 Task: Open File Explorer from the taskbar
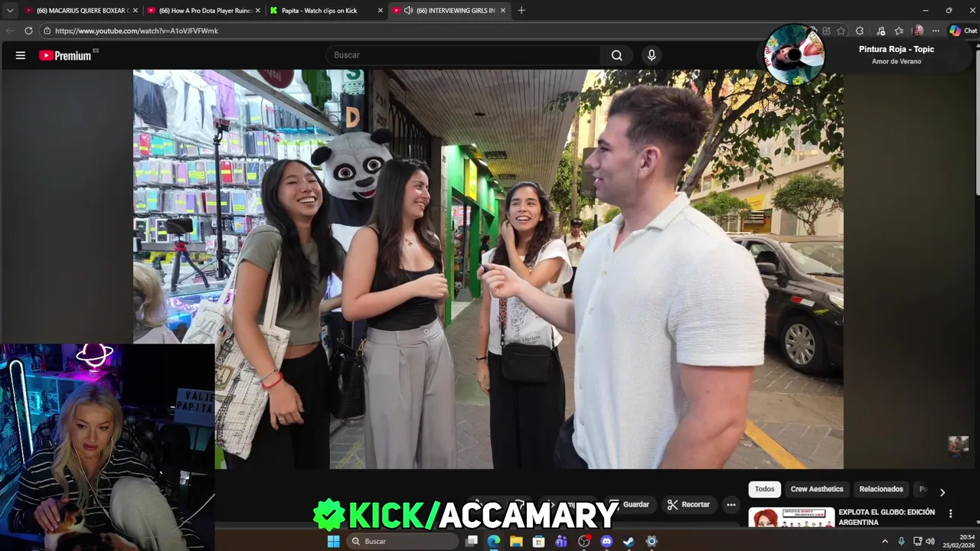pos(516,541)
